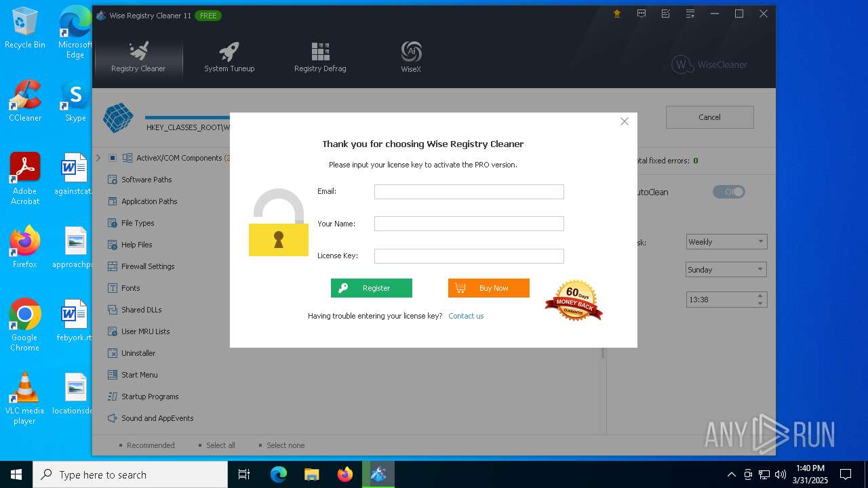Click the Select all link
Viewport: 868px width, 488px height.
coord(220,445)
